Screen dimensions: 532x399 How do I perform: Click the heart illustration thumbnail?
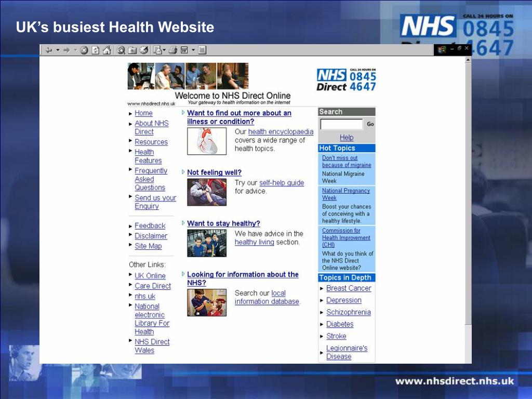[x=207, y=141]
